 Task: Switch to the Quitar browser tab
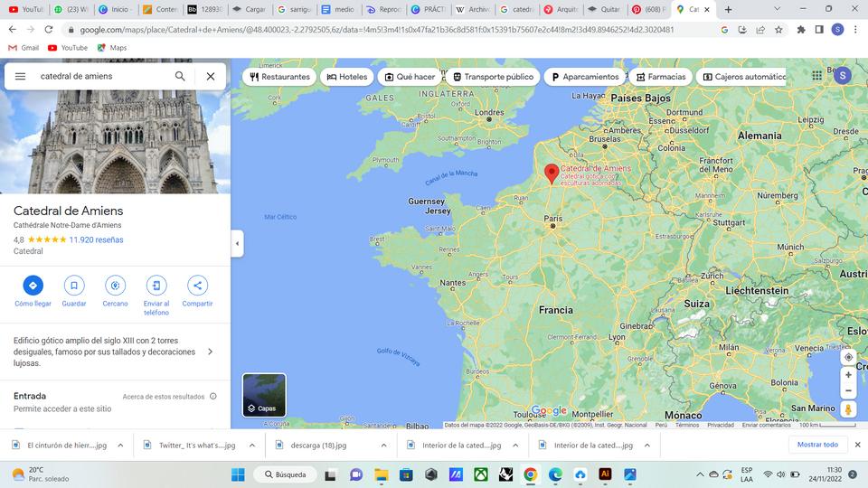tap(605, 9)
